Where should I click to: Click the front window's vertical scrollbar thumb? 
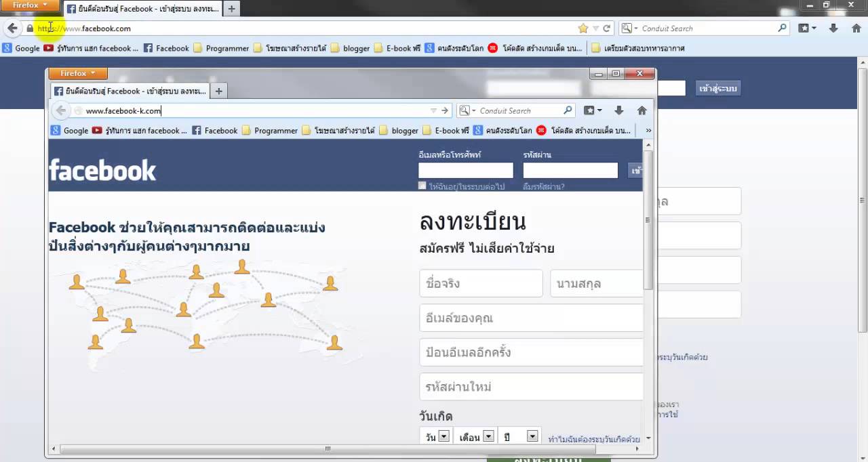648,219
